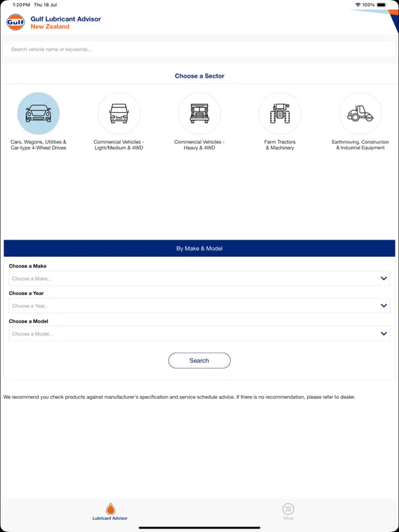Select the Cars, Wagons, Utilities sector icon
The height and width of the screenshot is (532, 399).
(x=38, y=114)
